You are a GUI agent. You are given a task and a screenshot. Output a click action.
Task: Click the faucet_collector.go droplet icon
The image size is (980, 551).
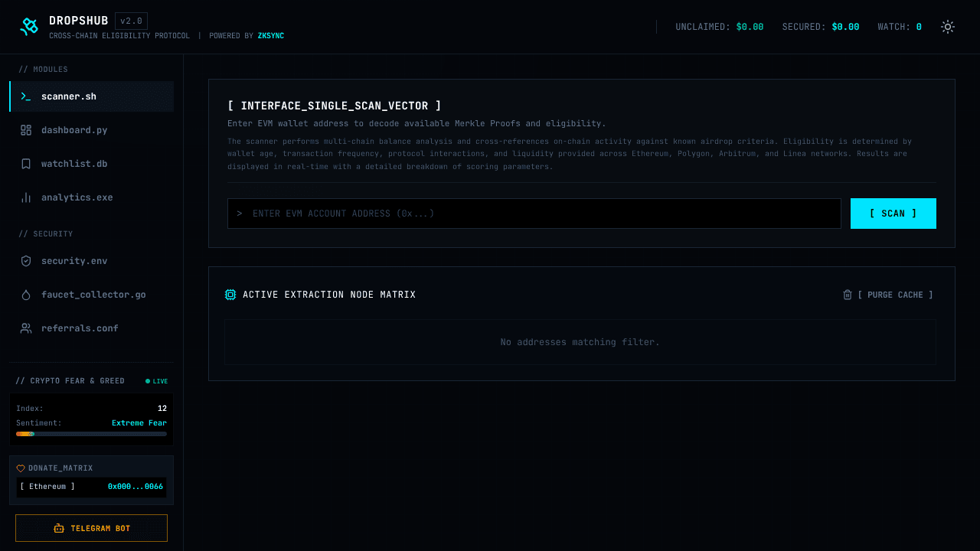[26, 295]
